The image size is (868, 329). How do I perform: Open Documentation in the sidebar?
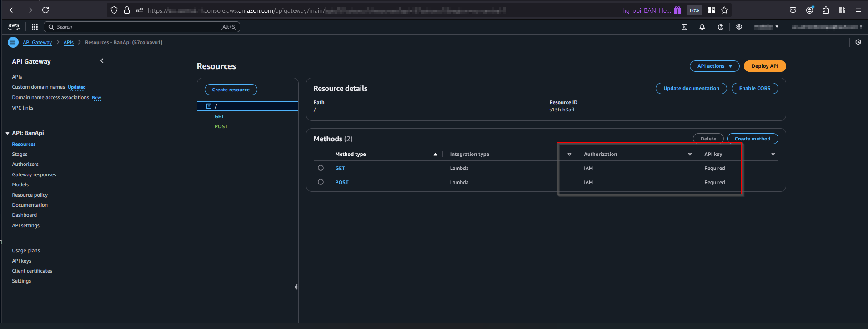30,205
